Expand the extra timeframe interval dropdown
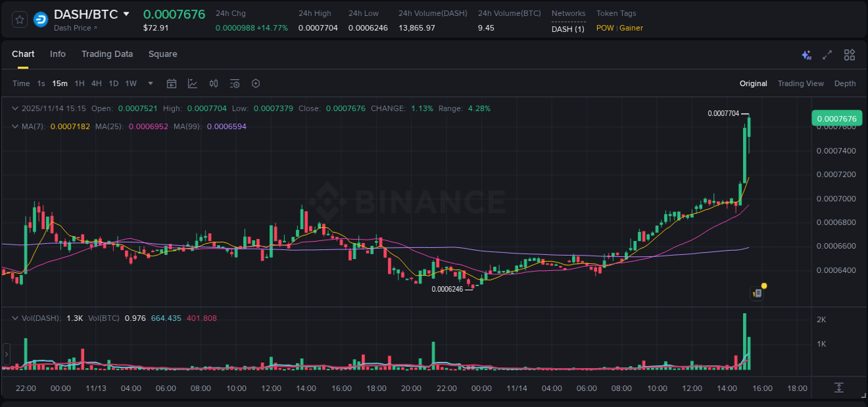This screenshot has width=868, height=407. [x=149, y=83]
